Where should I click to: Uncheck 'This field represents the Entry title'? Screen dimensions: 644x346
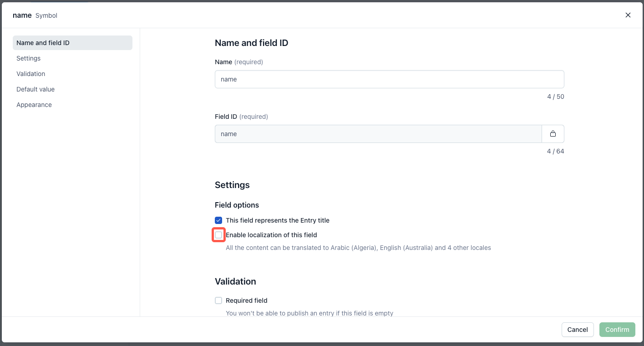tap(218, 220)
